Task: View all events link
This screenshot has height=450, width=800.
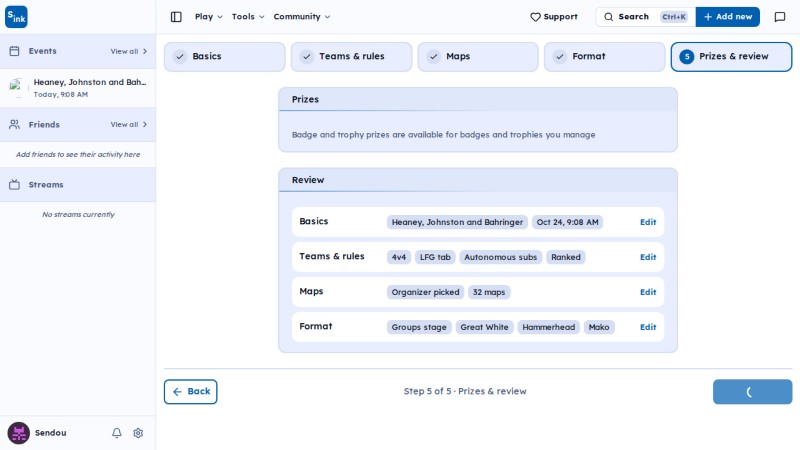Action: [129, 52]
